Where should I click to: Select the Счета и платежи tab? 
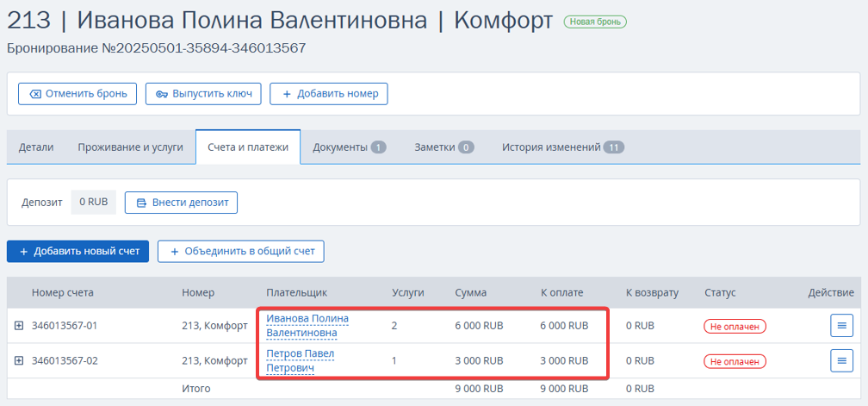(x=248, y=147)
